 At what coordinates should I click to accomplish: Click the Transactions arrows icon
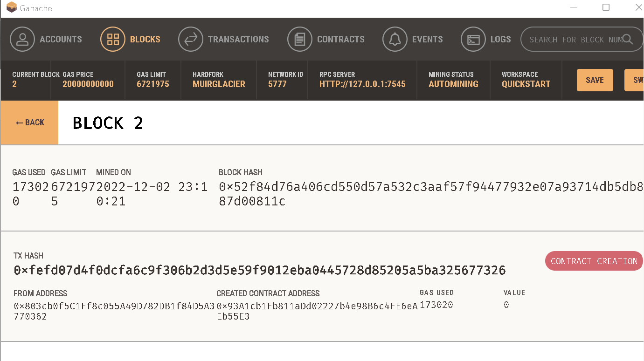pos(191,39)
